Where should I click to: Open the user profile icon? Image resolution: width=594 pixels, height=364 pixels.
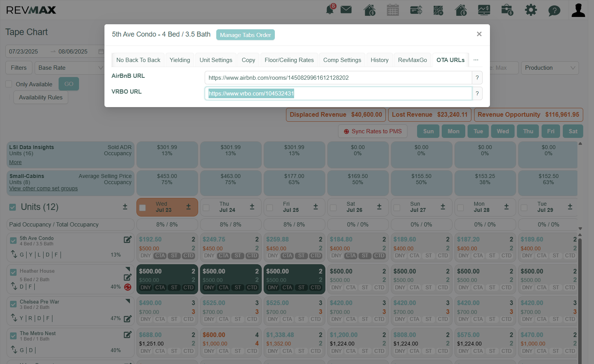pyautogui.click(x=578, y=10)
